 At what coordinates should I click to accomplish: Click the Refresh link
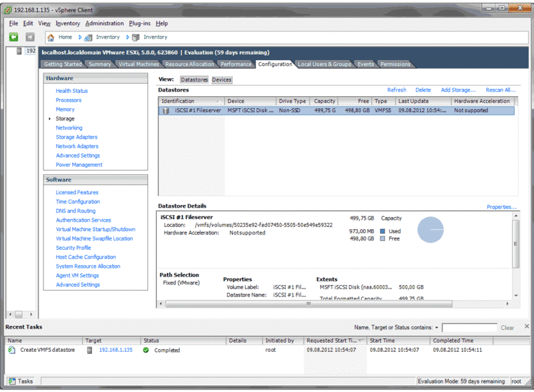pos(396,90)
